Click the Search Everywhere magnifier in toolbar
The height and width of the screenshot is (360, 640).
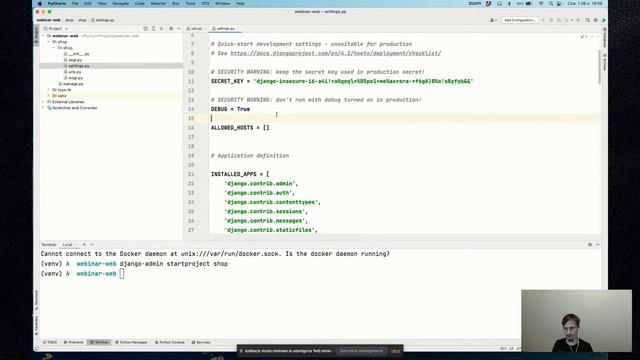pyautogui.click(x=588, y=20)
